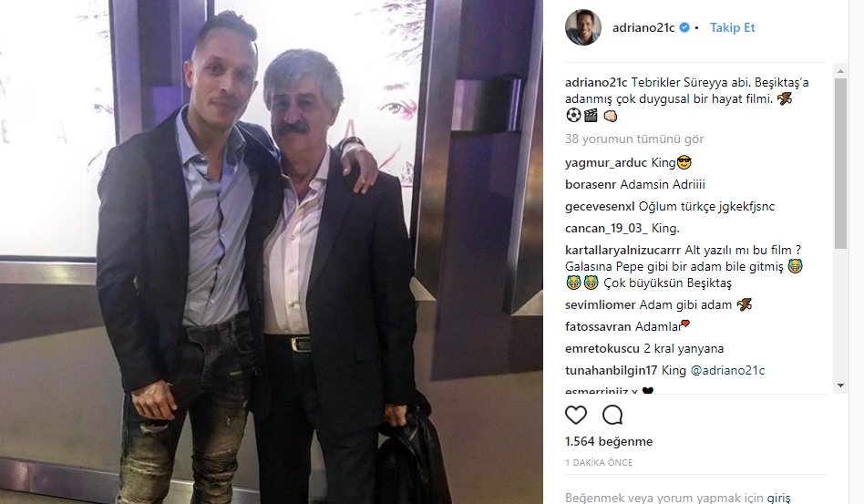Click the @adriano21c mention in the comment
This screenshot has width=864, height=504.
pyautogui.click(x=728, y=371)
